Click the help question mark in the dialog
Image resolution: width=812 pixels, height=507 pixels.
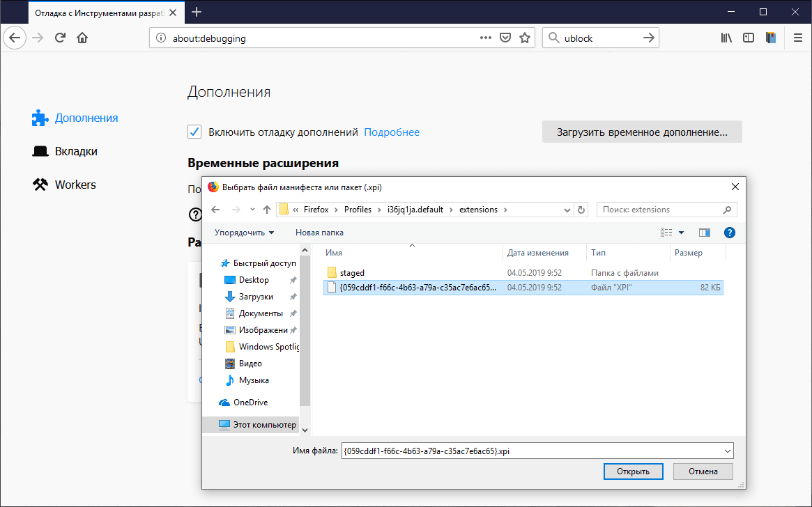[x=729, y=232]
